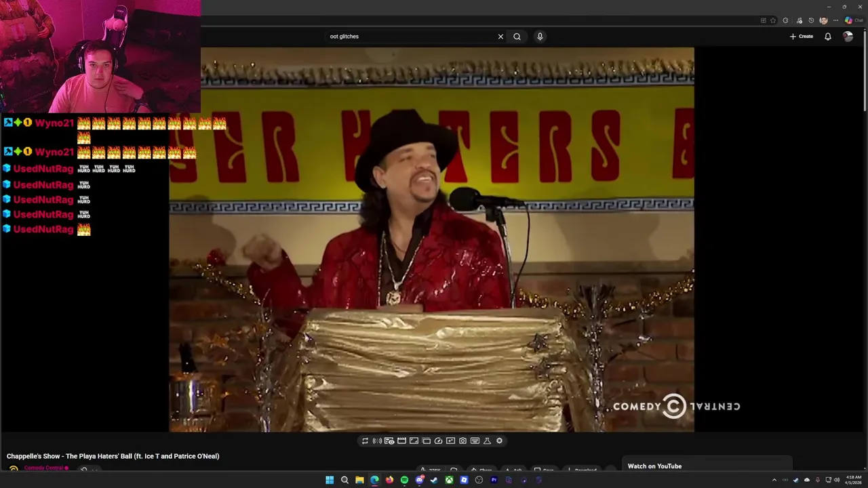
Task: Open the Windows Start menu
Action: 330,480
